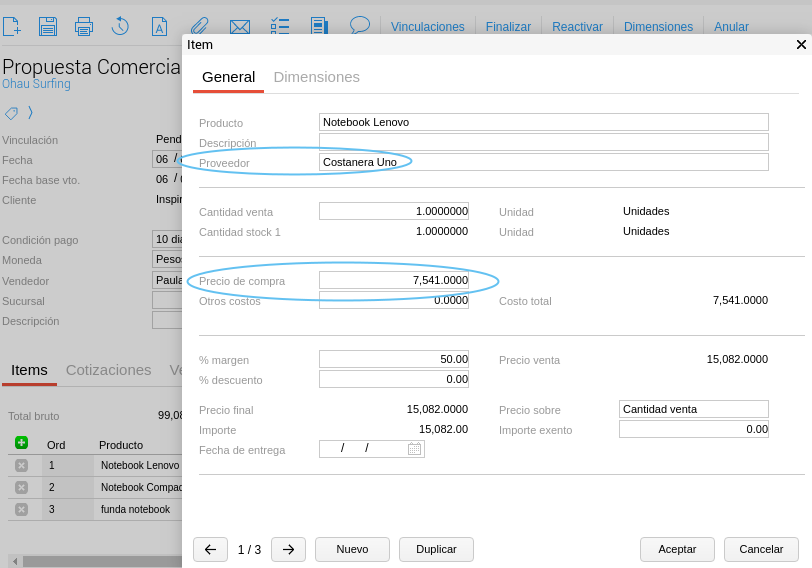
Task: Click the history clock-arrow icon
Action: pos(120,27)
